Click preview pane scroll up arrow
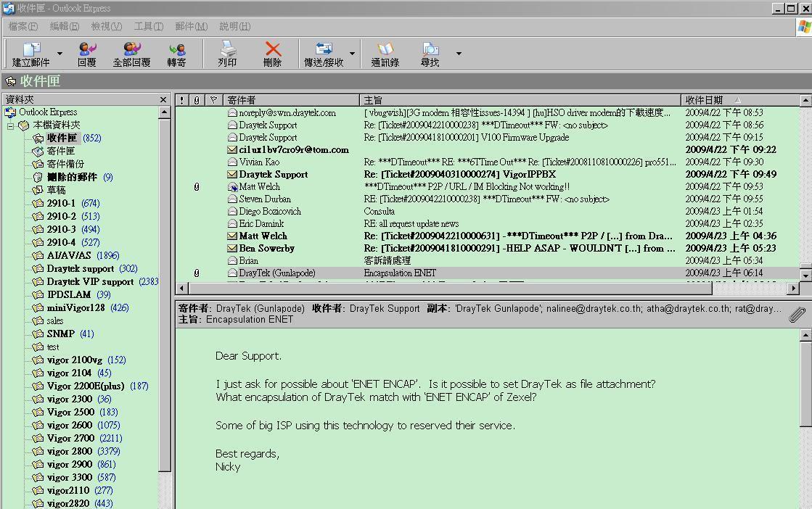812x509 pixels. click(x=805, y=336)
